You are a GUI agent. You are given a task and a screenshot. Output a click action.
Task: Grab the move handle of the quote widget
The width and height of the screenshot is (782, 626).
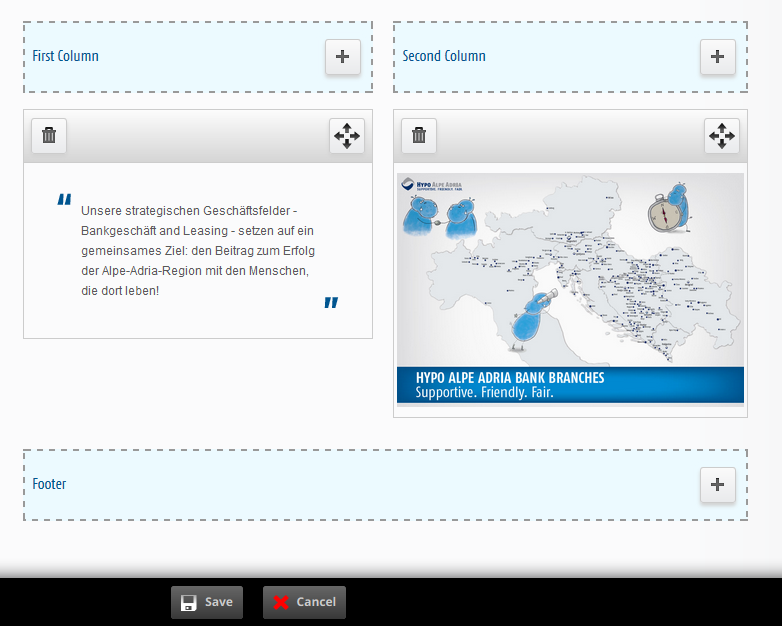[x=347, y=136]
